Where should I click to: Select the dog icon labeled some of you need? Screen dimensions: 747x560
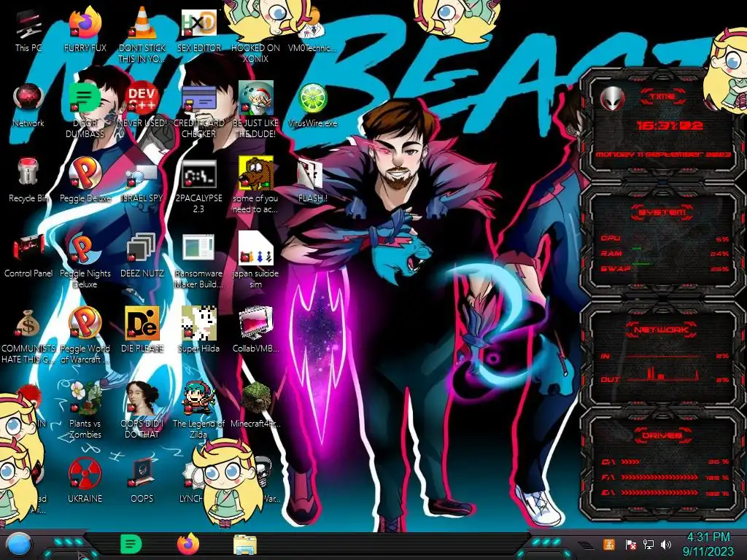point(255,186)
